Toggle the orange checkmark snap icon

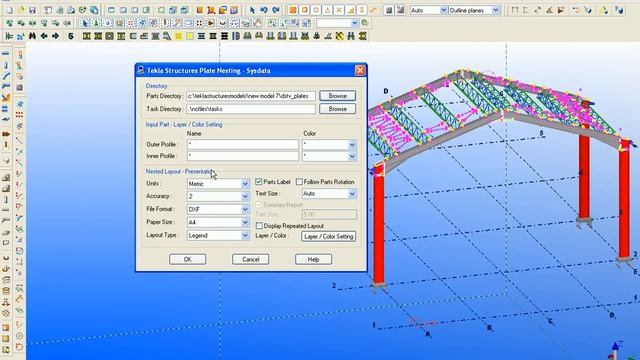pos(373,10)
